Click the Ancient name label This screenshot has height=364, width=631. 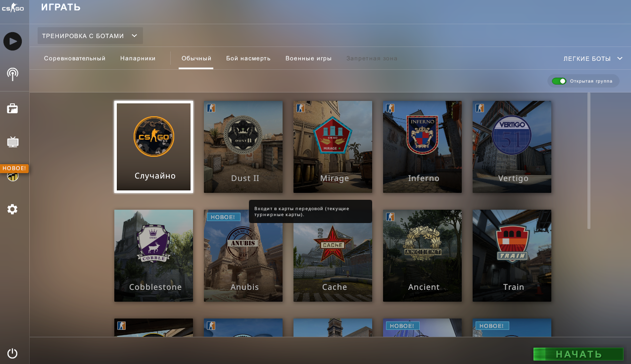[424, 287]
